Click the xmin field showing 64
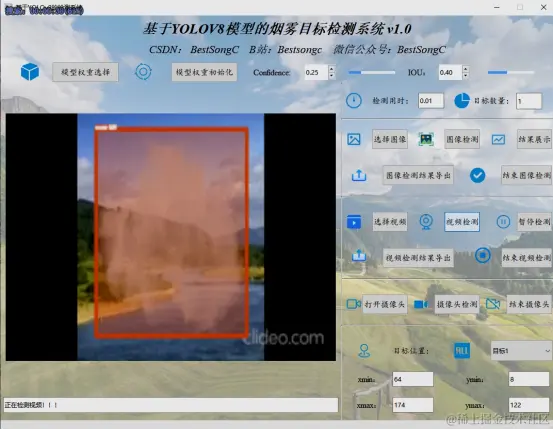The image size is (554, 430). point(413,379)
